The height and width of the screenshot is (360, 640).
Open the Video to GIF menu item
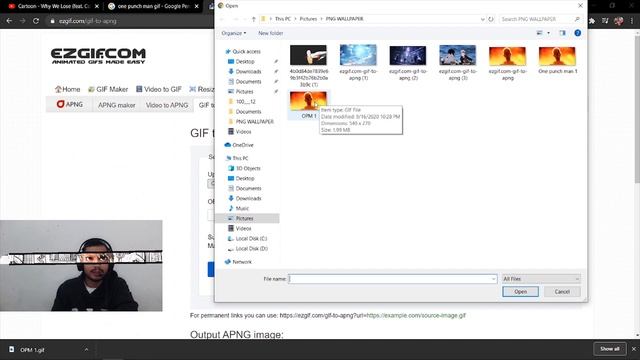tap(158, 89)
